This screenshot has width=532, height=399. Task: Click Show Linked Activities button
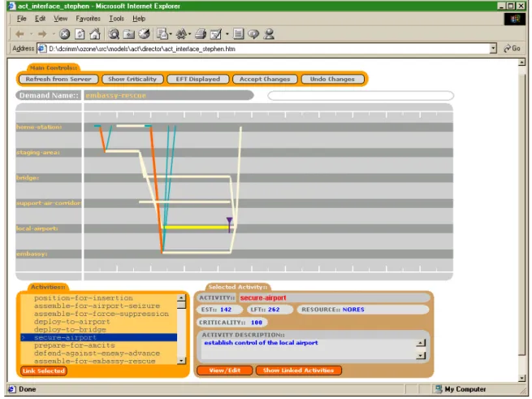pyautogui.click(x=299, y=370)
